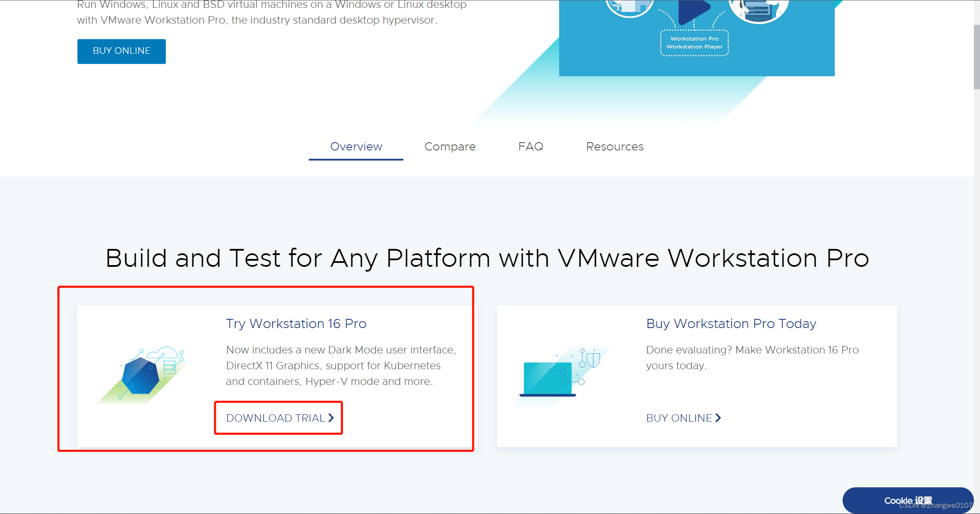
Task: Click the Try Workstation 16 Pro heading
Action: [296, 324]
